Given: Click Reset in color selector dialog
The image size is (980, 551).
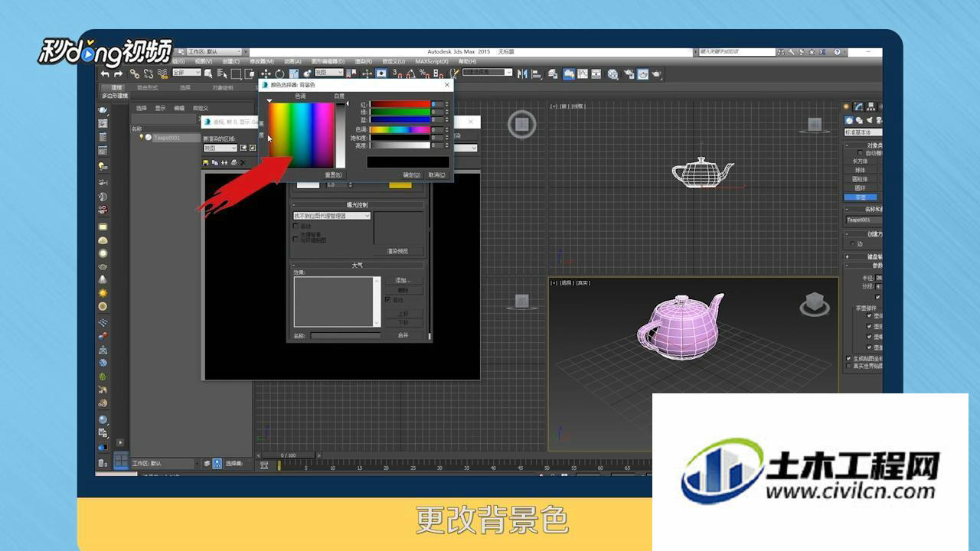Looking at the screenshot, I should coord(333,174).
